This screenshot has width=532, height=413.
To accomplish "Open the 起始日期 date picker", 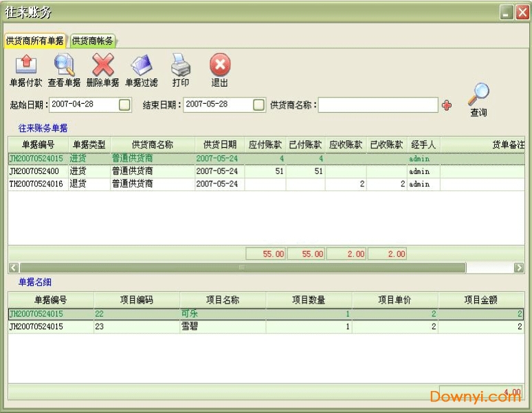I will pyautogui.click(x=124, y=105).
